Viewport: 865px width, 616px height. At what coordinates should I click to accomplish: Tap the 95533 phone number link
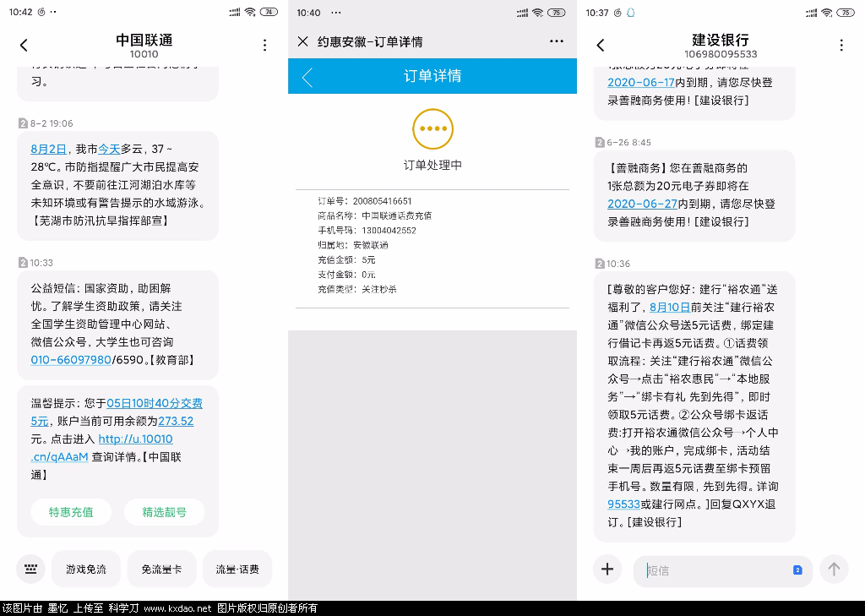[624, 504]
